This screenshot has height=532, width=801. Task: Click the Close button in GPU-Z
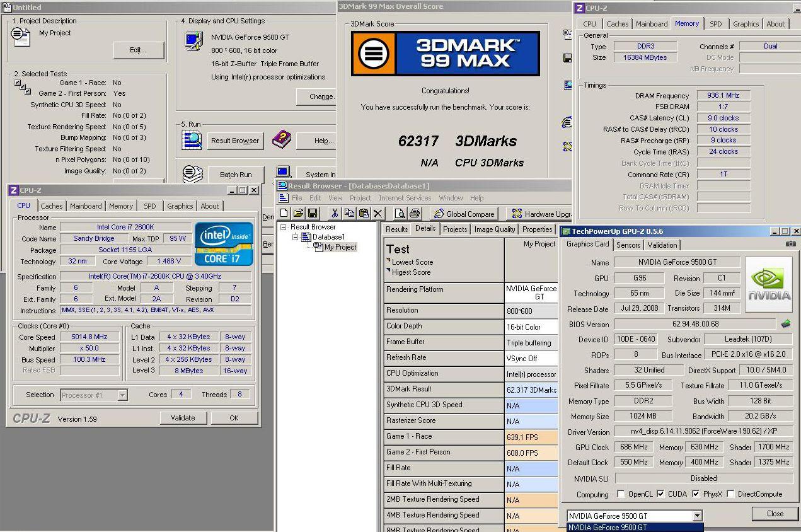point(775,514)
